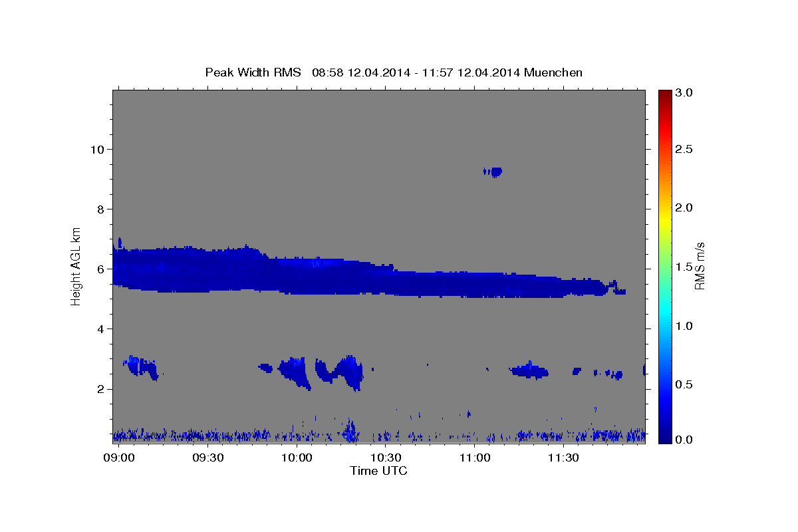798x532 pixels.
Task: Click the colorbar value 0.0
Action: click(x=683, y=439)
